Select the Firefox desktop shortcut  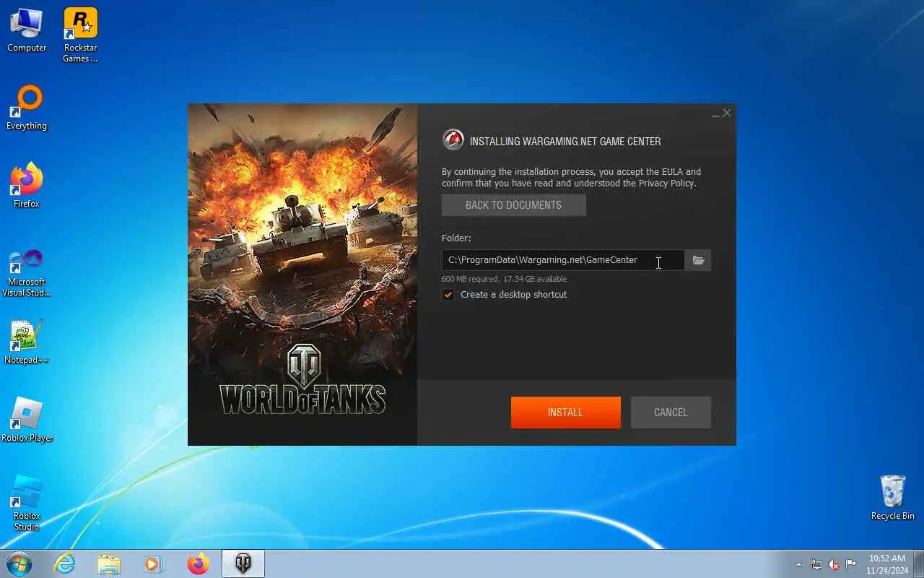pyautogui.click(x=27, y=186)
